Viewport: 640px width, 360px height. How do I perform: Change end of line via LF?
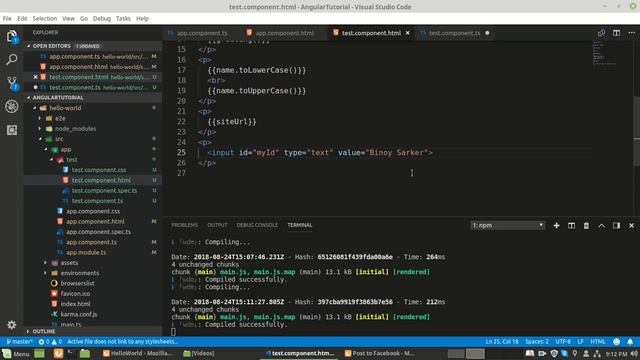coord(580,342)
